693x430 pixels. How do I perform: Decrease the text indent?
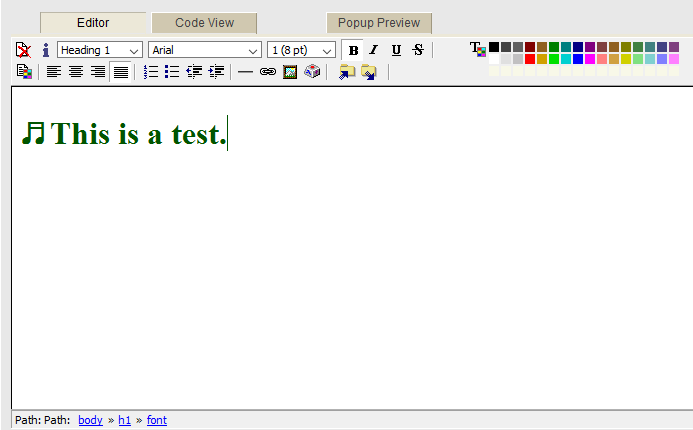pyautogui.click(x=194, y=72)
